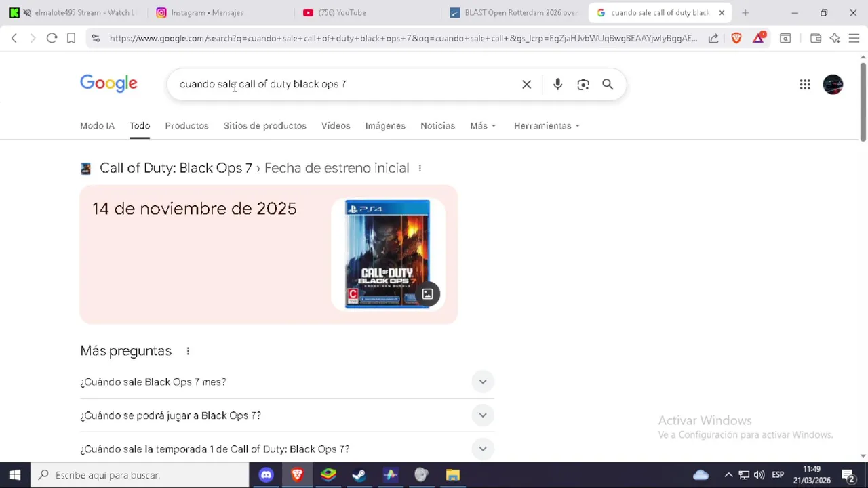Switch to the Kick elmalote495 Stream tab
The height and width of the screenshot is (488, 868).
pyautogui.click(x=75, y=12)
